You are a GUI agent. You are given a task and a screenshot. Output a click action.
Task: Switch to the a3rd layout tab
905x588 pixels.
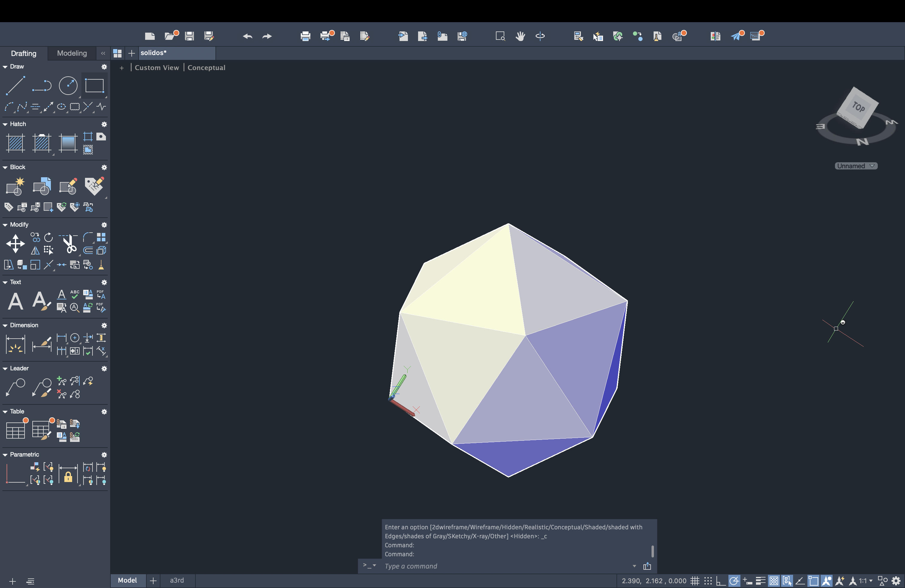177,581
